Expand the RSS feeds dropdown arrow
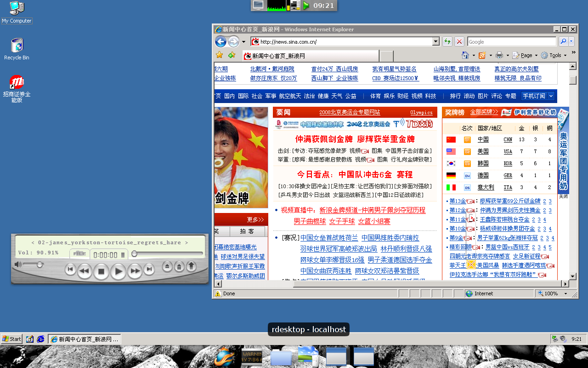Viewport: 588px width, 368px height. tap(490, 56)
